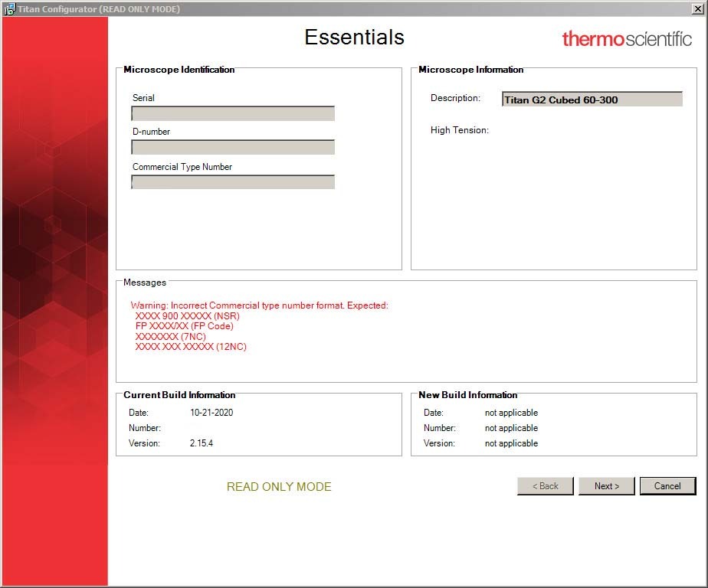Click the current build version 2.15.4
Screen dimensions: 708x588
click(x=202, y=443)
